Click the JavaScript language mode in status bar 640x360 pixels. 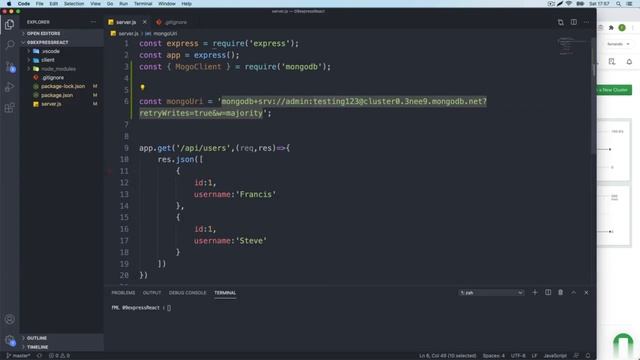[x=555, y=356]
